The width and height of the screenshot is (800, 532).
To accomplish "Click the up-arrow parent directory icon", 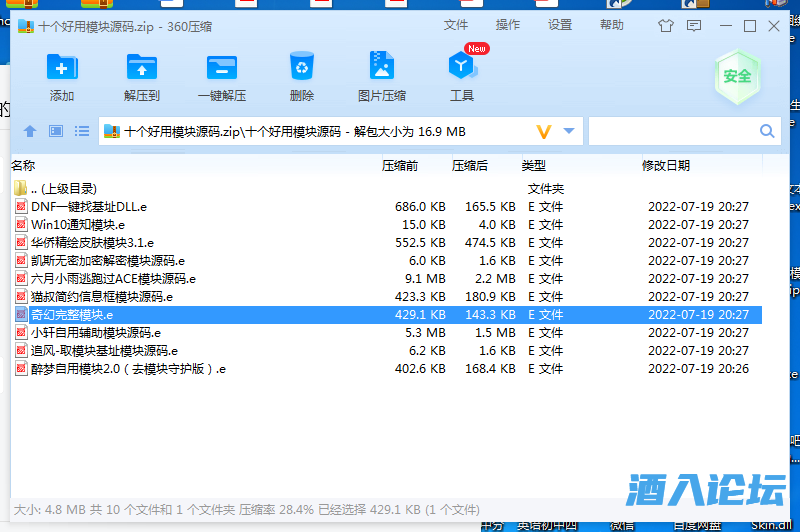I will pyautogui.click(x=30, y=131).
